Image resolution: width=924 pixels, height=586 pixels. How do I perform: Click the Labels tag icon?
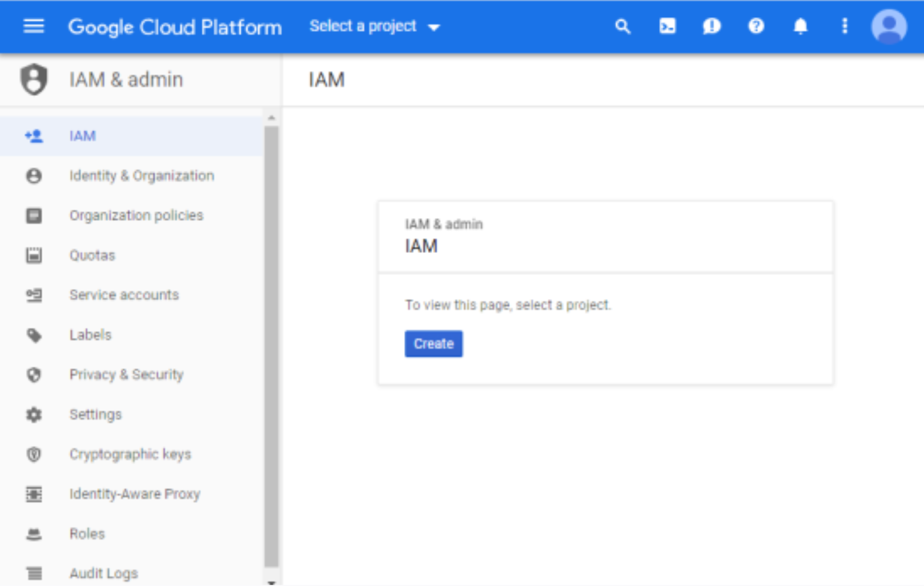pos(34,335)
